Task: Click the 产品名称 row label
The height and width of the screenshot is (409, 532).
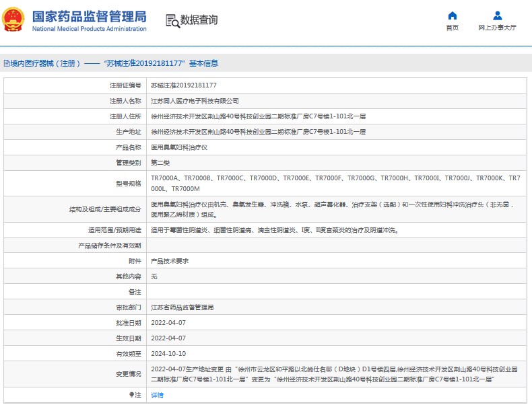Action: coord(128,147)
